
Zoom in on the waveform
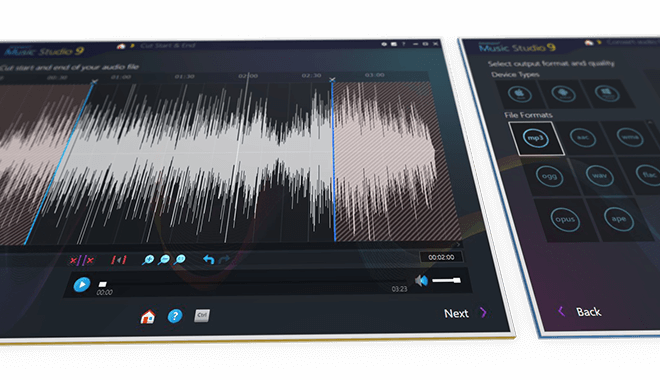[148, 260]
